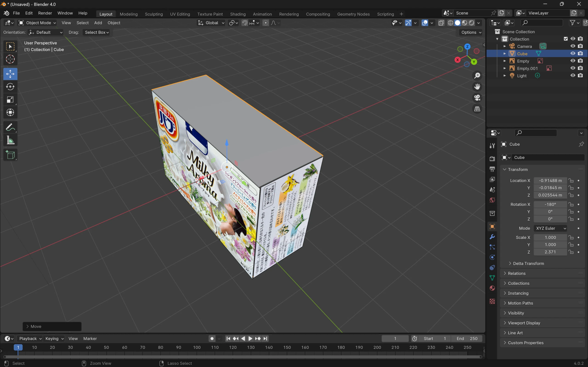This screenshot has width=588, height=367.
Task: Click frame 100 on the timeline
Action: click(x=197, y=347)
